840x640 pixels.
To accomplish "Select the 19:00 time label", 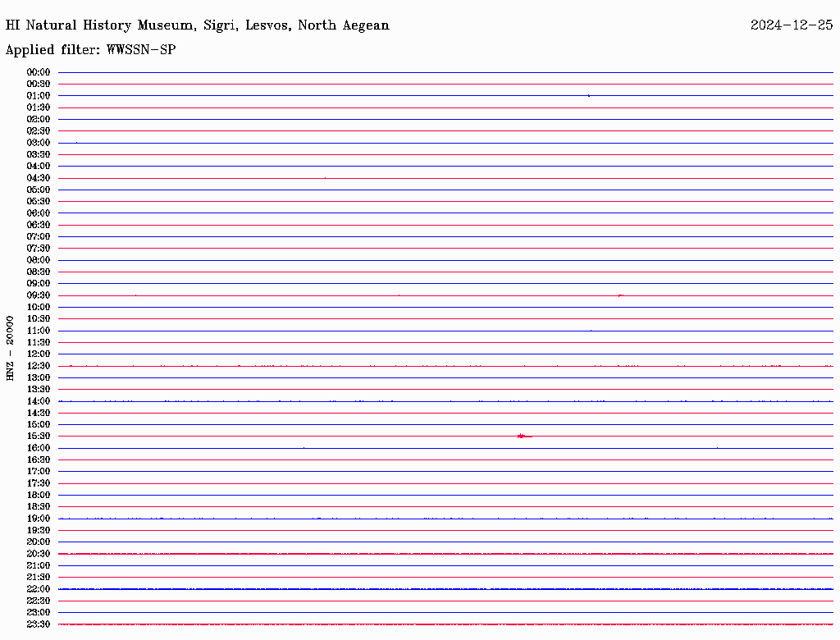I will pos(39,519).
